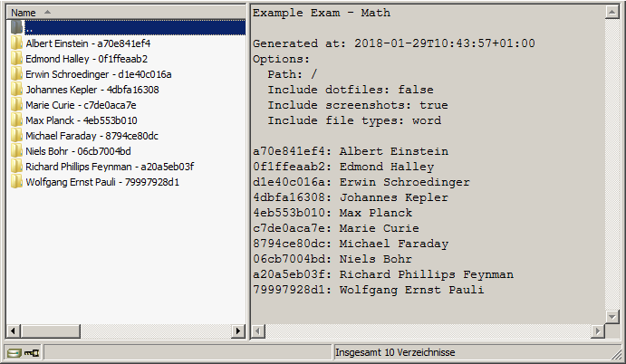Click folder icon of Erwin Schroedinger - d1e40c016a
The image size is (626, 364).
tap(16, 74)
